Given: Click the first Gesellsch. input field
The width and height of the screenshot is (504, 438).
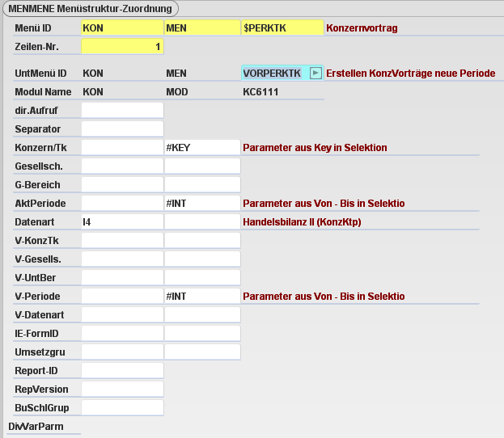Looking at the screenshot, I should coord(122,166).
